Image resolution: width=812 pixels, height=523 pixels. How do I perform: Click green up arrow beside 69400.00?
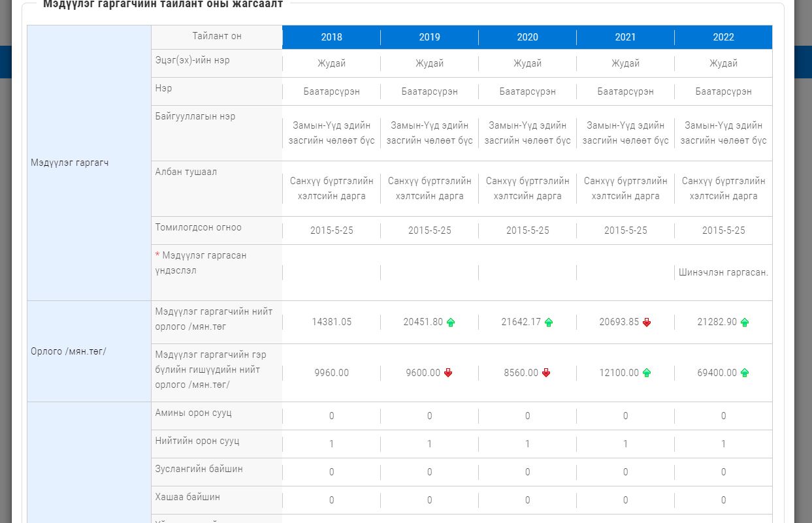coord(745,373)
